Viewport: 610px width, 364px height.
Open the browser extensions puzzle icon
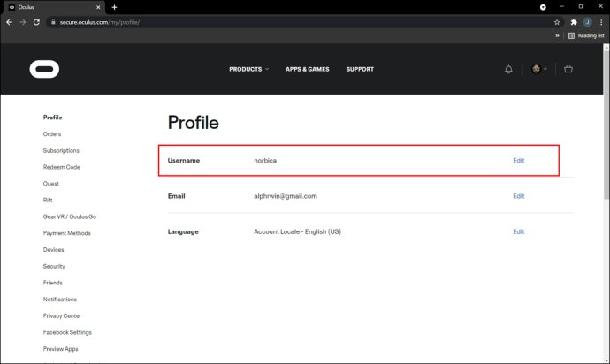point(574,22)
